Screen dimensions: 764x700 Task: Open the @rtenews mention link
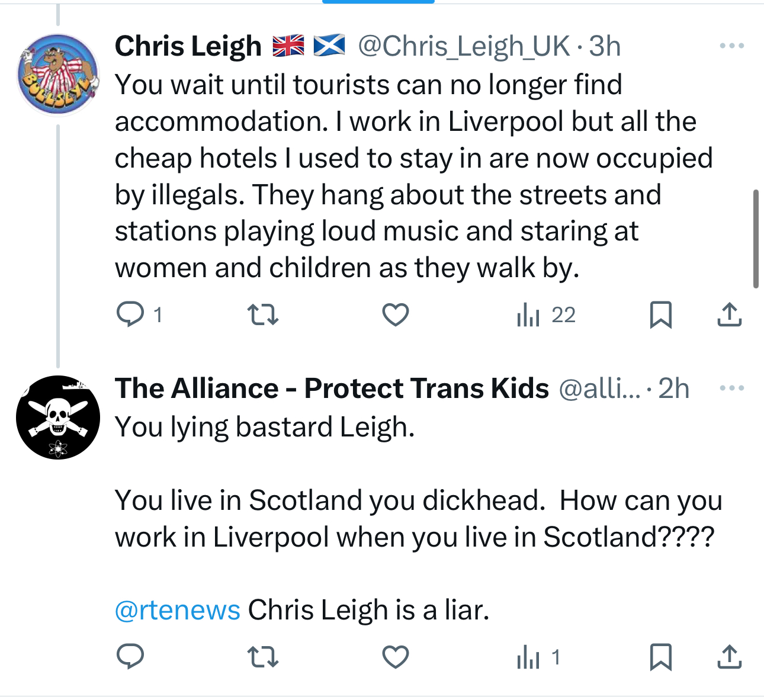pyautogui.click(x=178, y=610)
